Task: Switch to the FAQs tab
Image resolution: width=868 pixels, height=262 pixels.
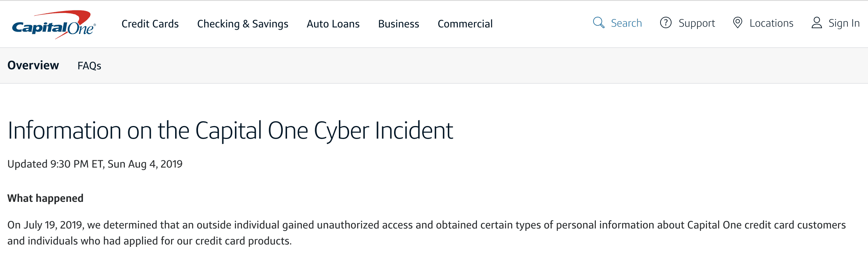Action: coord(89,66)
